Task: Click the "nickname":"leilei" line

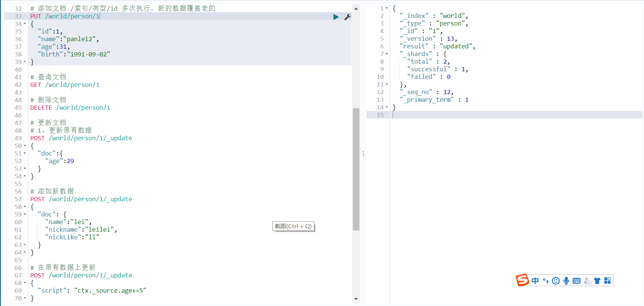Action: [x=81, y=229]
